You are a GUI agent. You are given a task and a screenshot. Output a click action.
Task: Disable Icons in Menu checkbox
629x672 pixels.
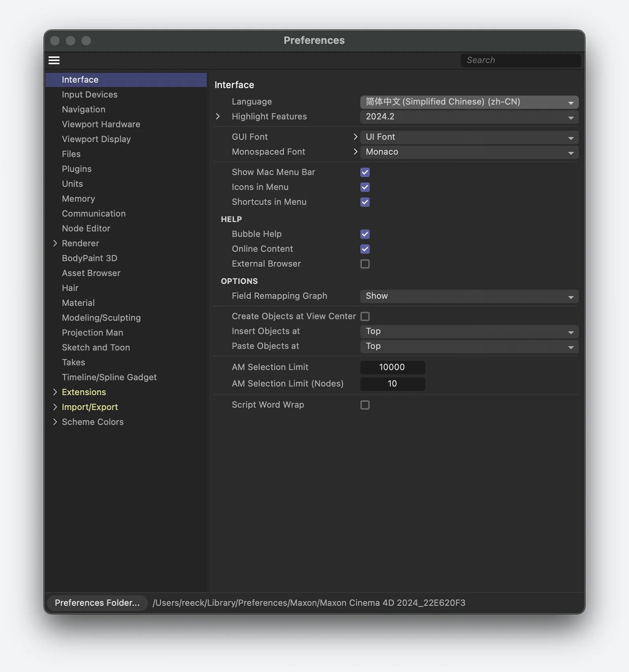[365, 187]
